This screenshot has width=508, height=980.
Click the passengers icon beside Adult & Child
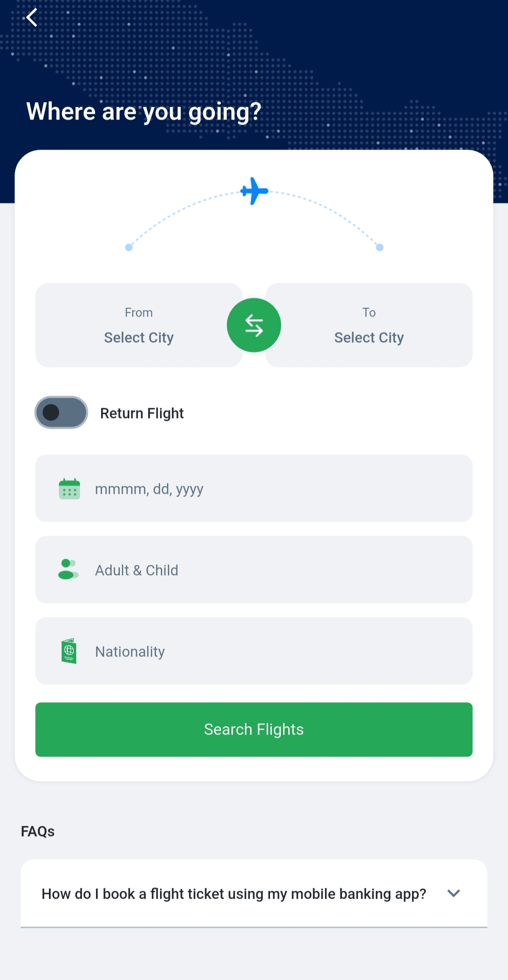point(68,569)
